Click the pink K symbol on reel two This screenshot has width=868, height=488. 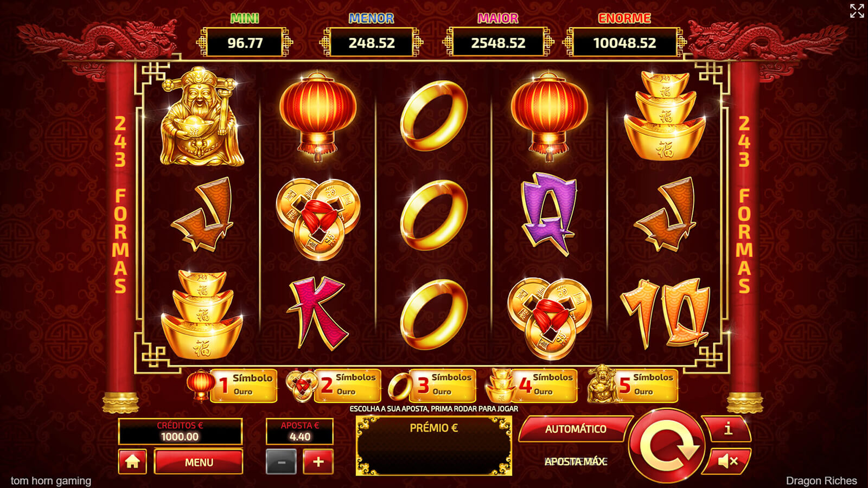coord(318,313)
